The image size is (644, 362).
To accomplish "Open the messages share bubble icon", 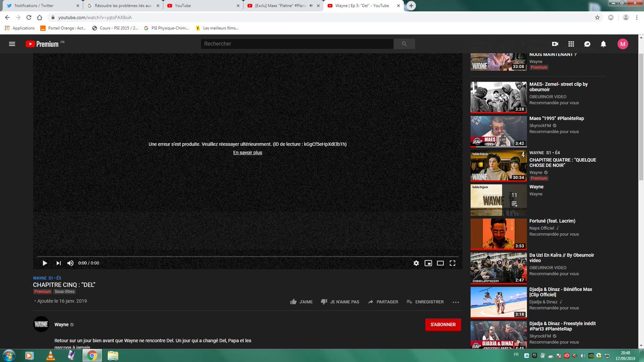I will (587, 44).
